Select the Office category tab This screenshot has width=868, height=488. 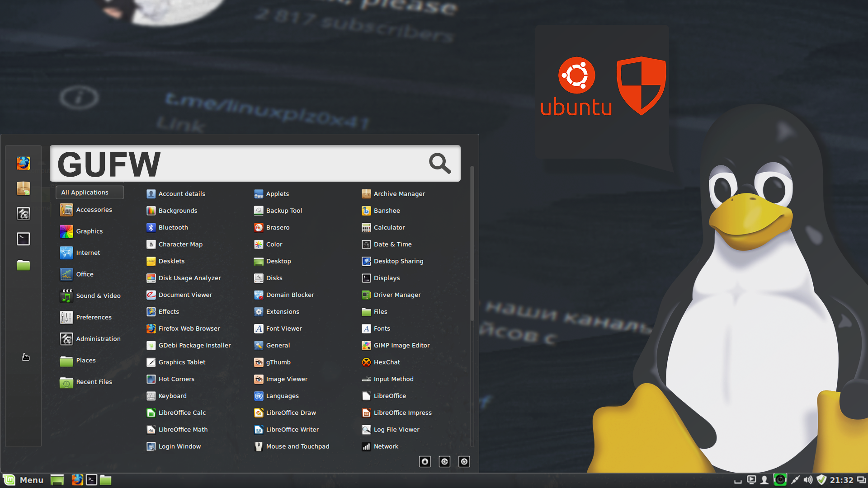pyautogui.click(x=84, y=274)
